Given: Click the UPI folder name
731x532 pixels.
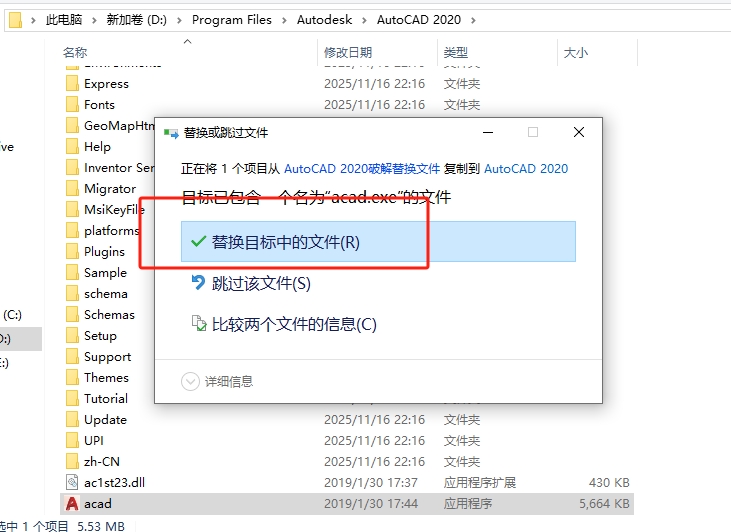Looking at the screenshot, I should (94, 441).
